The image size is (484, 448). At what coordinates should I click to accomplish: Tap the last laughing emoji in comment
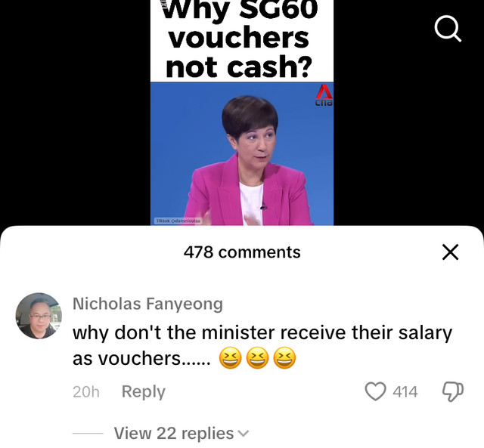point(284,357)
